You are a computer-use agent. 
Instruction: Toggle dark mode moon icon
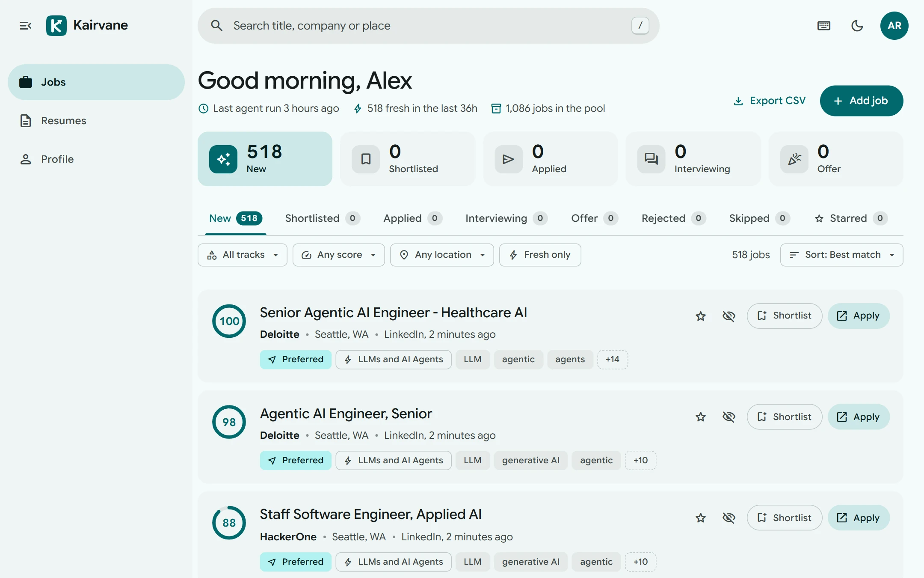(x=857, y=26)
